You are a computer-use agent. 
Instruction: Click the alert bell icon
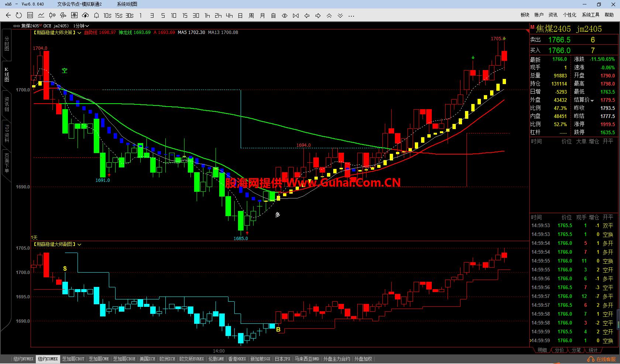point(96,15)
